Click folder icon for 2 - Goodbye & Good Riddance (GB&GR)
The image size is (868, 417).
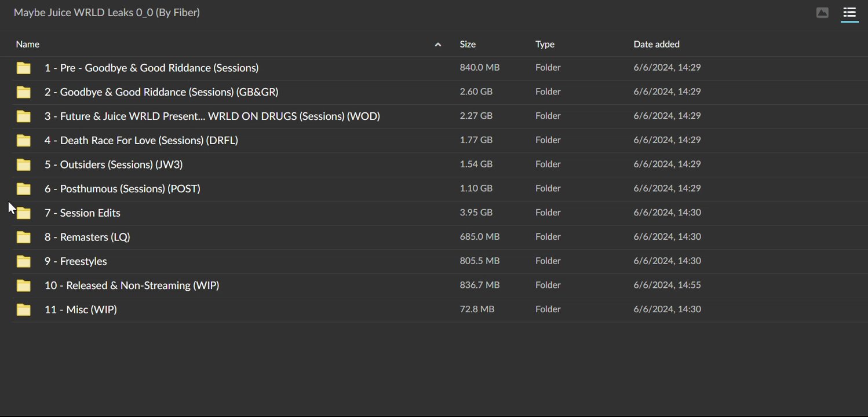[24, 92]
